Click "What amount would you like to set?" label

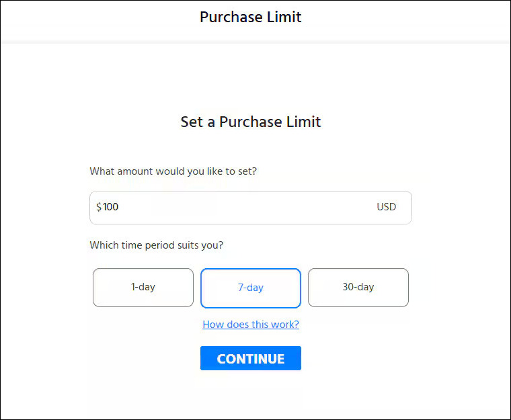point(173,171)
